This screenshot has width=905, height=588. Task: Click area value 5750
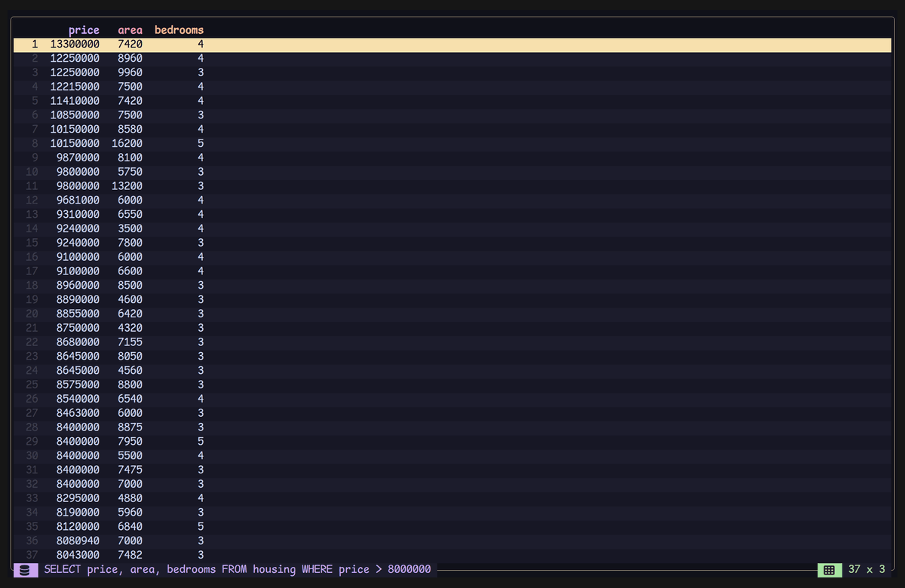(130, 172)
